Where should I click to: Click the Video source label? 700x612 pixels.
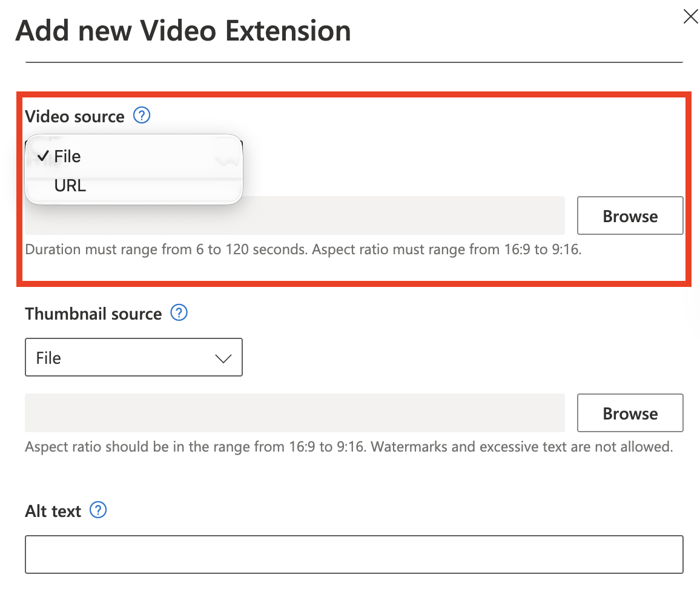coord(74,116)
